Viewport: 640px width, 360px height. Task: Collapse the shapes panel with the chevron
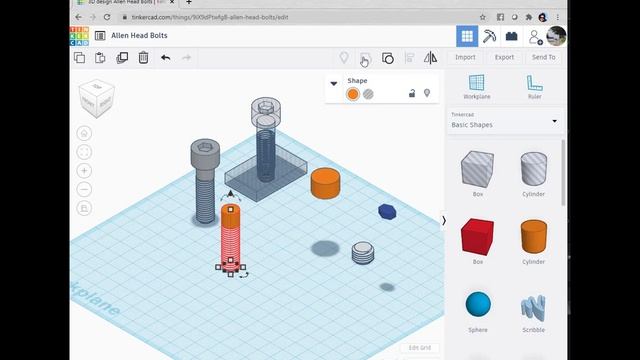(x=444, y=221)
